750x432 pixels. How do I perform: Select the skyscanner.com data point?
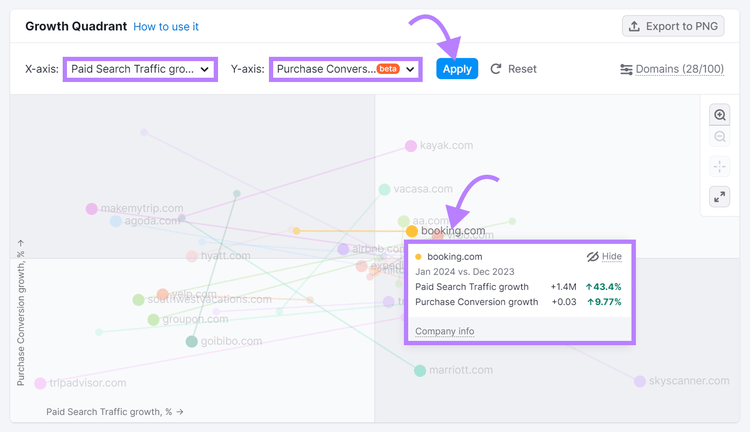point(640,381)
